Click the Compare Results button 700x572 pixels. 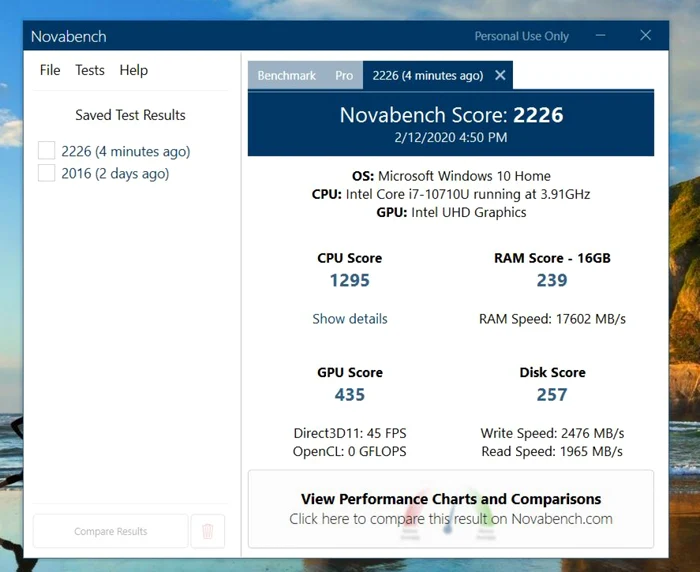110,531
